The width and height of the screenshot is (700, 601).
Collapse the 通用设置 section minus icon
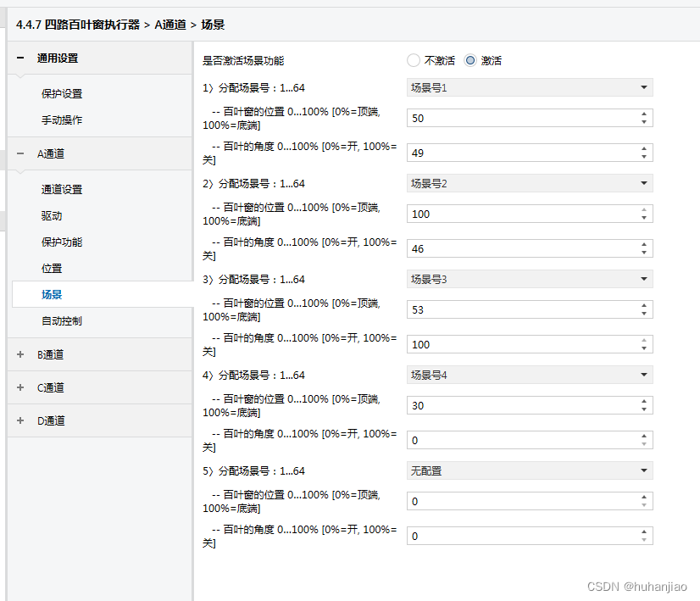[x=19, y=58]
